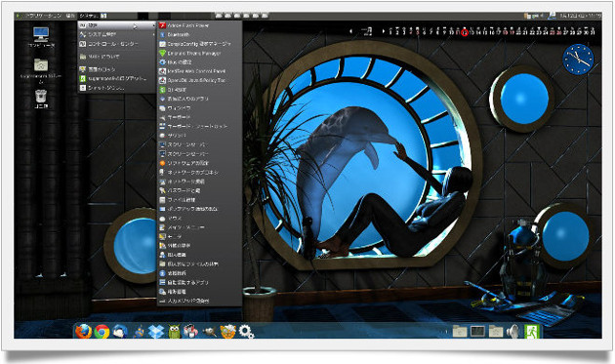Image resolution: width=615 pixels, height=364 pixels.
Task: Open mouse (マウス) preferences entry
Action: (199, 218)
